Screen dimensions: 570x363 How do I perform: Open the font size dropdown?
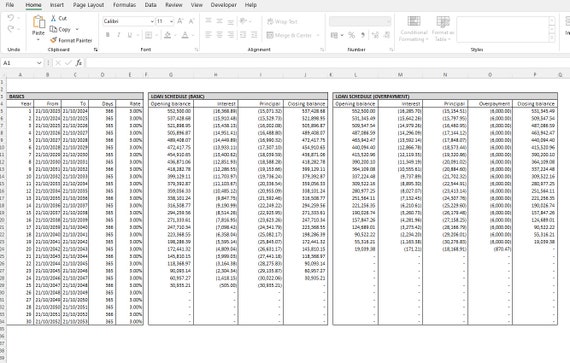(171, 21)
